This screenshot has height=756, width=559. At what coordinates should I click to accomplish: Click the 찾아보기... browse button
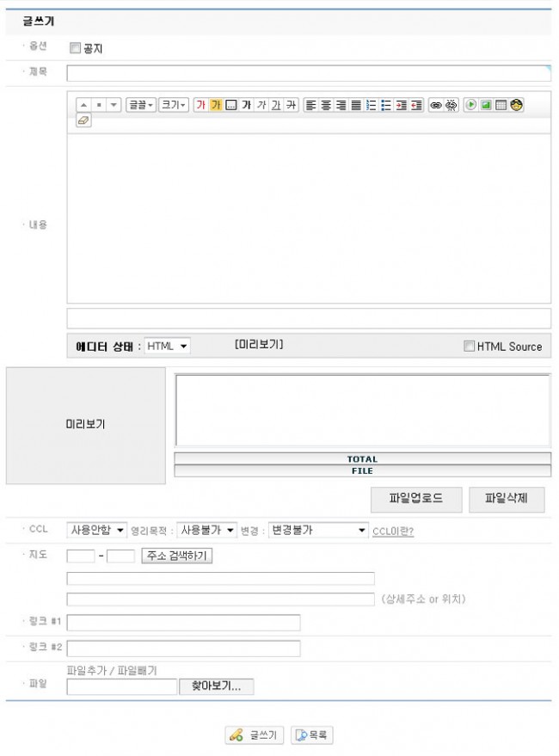[216, 686]
